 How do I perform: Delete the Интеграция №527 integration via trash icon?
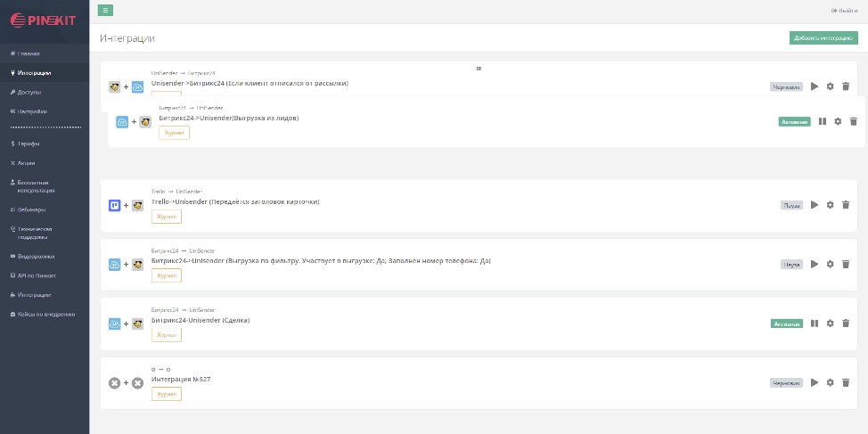click(846, 382)
